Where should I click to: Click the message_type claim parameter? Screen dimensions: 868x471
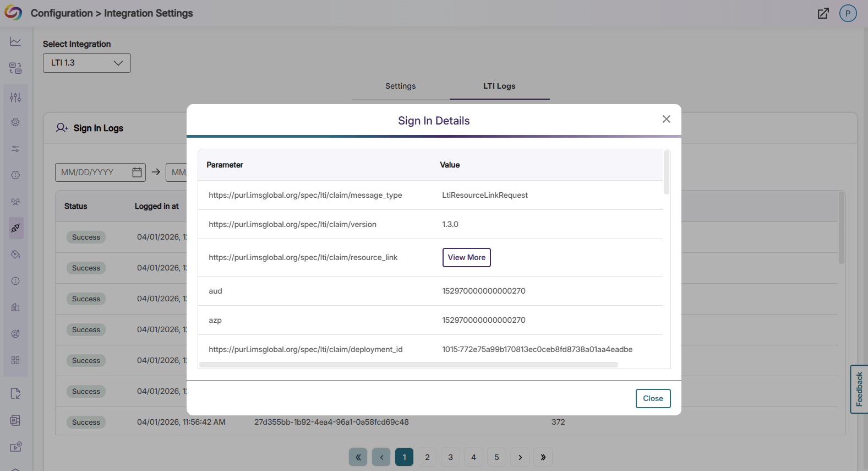[x=305, y=195]
